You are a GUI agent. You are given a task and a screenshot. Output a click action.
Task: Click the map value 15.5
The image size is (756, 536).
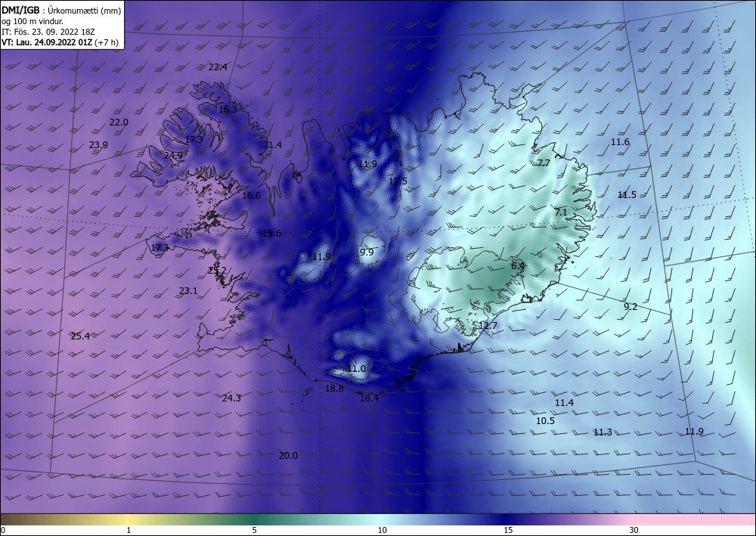point(398,181)
